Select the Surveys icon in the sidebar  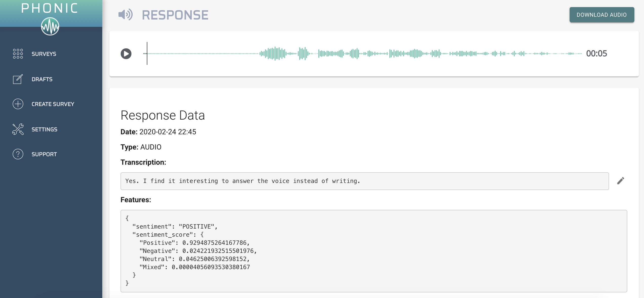pos(17,53)
